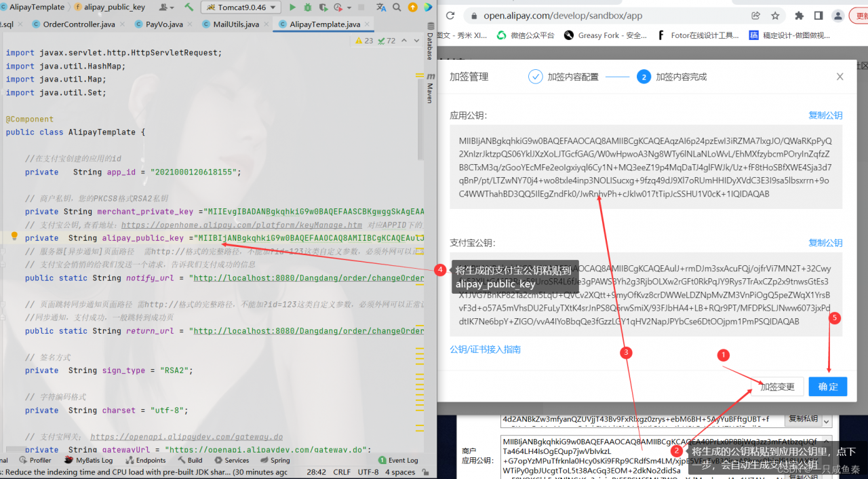Viewport: 868px width, 479px height.
Task: Open the user accounts dropdown icon
Action: tap(165, 7)
